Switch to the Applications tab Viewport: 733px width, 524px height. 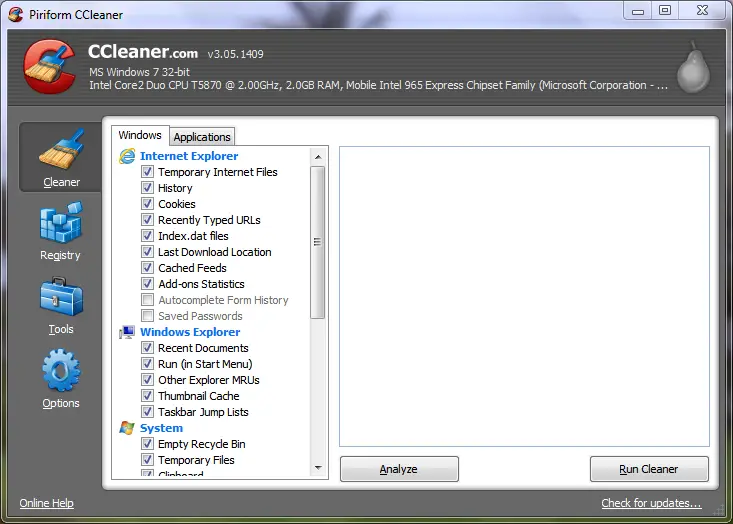(202, 137)
